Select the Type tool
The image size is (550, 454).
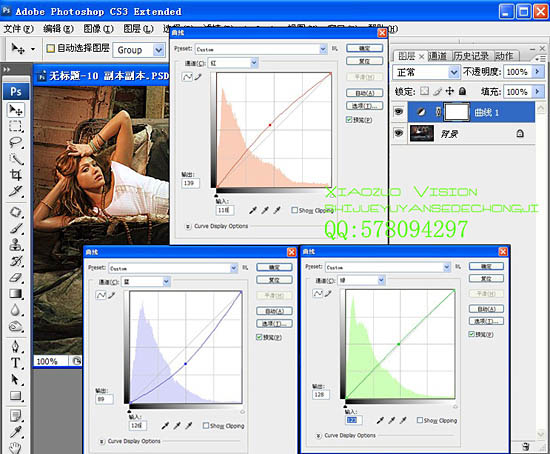tap(15, 362)
